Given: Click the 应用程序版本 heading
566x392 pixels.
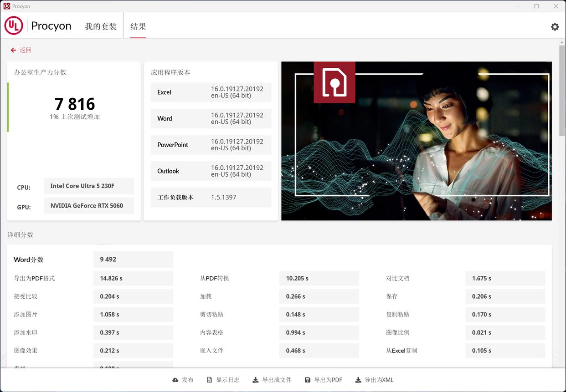Looking at the screenshot, I should click(x=170, y=72).
